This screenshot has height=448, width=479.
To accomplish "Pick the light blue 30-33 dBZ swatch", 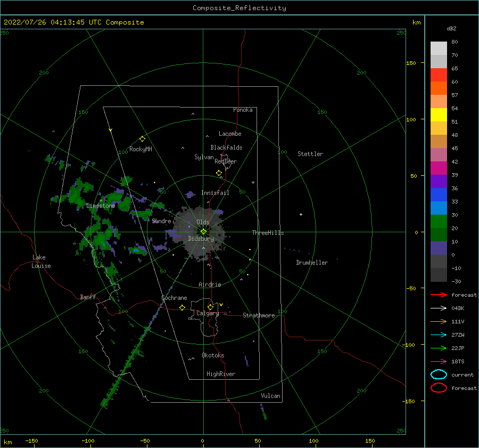I will pos(439,208).
